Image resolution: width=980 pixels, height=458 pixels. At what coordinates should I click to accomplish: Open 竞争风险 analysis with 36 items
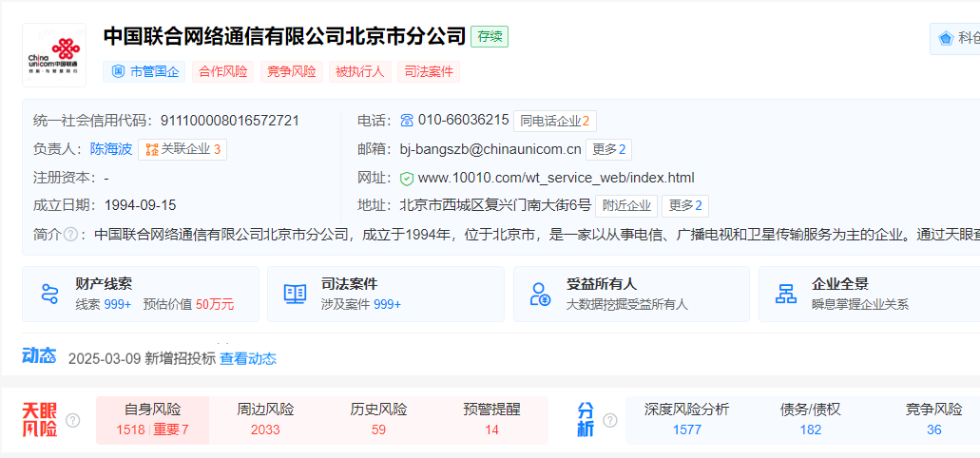[x=933, y=420]
